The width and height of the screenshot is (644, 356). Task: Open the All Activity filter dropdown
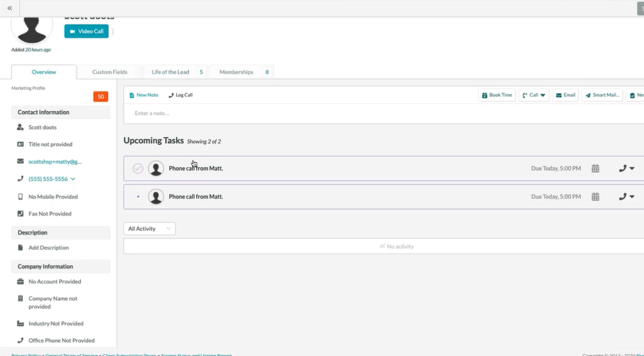pos(149,229)
